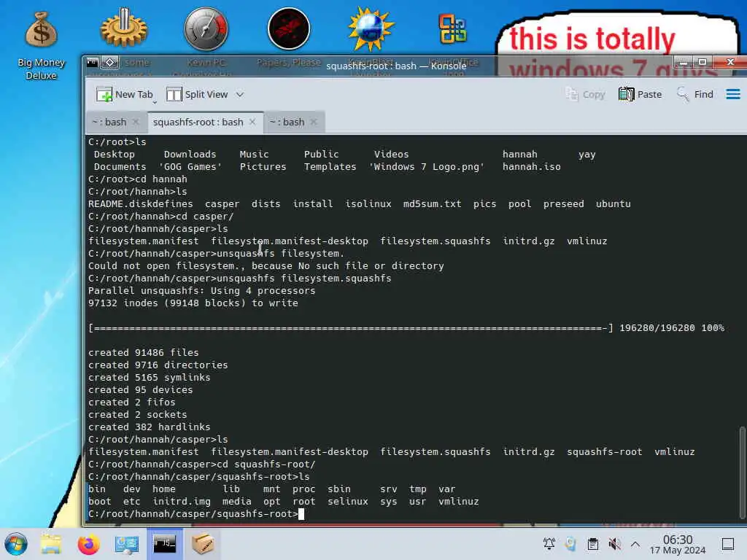Click 'initrd.img' in the squashfs-root listing

(182, 501)
